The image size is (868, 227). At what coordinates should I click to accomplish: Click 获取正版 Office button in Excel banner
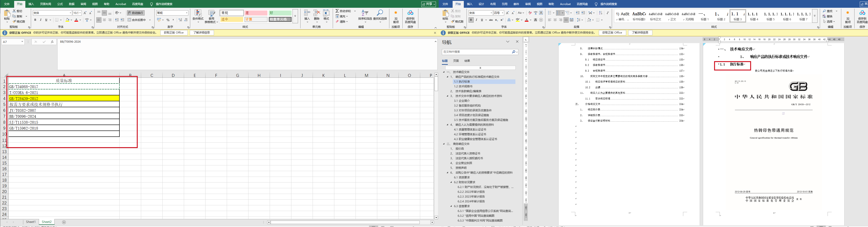[174, 33]
